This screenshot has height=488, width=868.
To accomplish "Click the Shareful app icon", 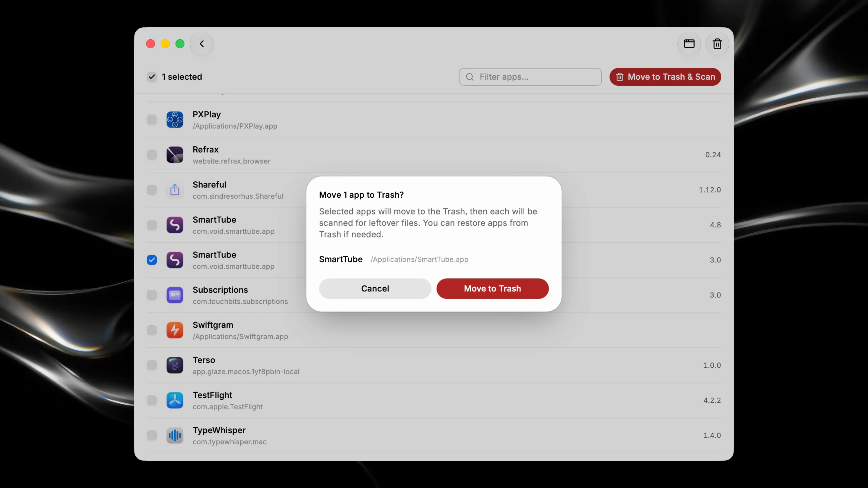I will click(x=174, y=190).
